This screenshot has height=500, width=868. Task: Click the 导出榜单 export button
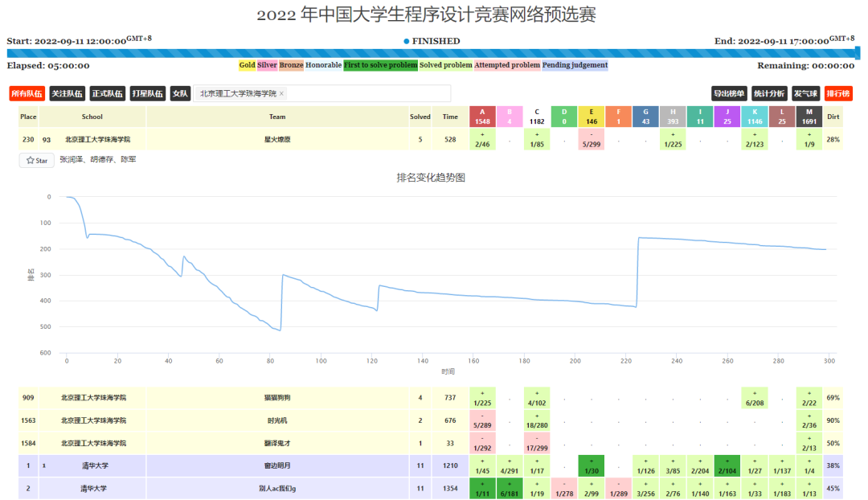[x=728, y=93]
